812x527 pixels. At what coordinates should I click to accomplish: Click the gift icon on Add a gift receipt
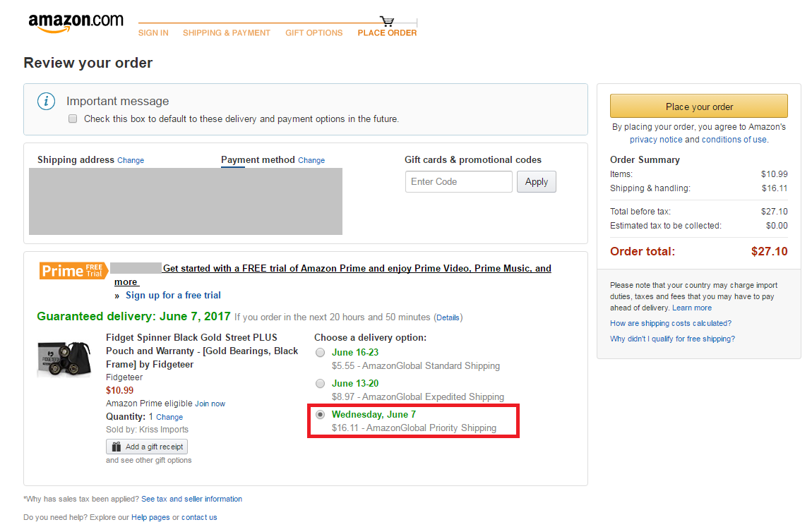(x=117, y=447)
